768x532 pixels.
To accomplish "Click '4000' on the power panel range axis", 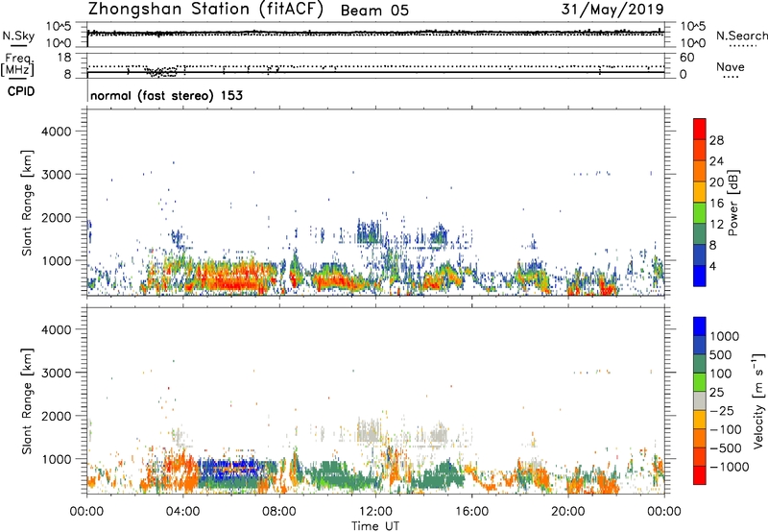I will point(57,132).
